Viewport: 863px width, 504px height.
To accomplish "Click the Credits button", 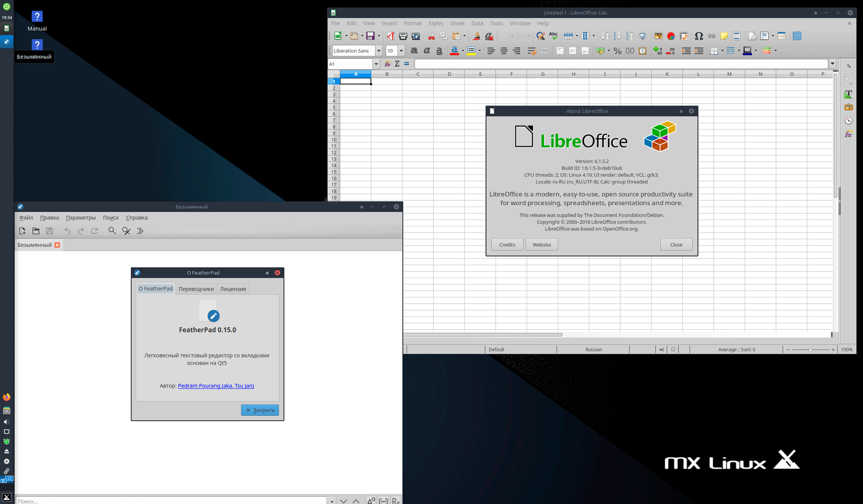I will coord(507,245).
